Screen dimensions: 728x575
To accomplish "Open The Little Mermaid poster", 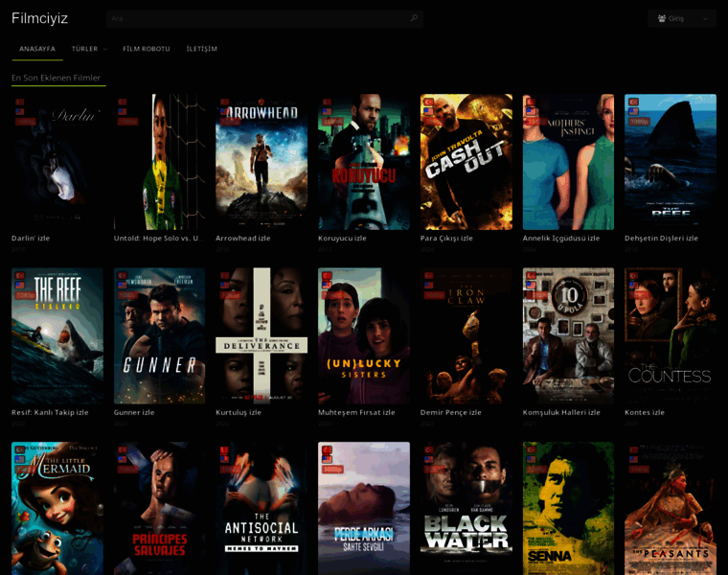I will coord(57,509).
